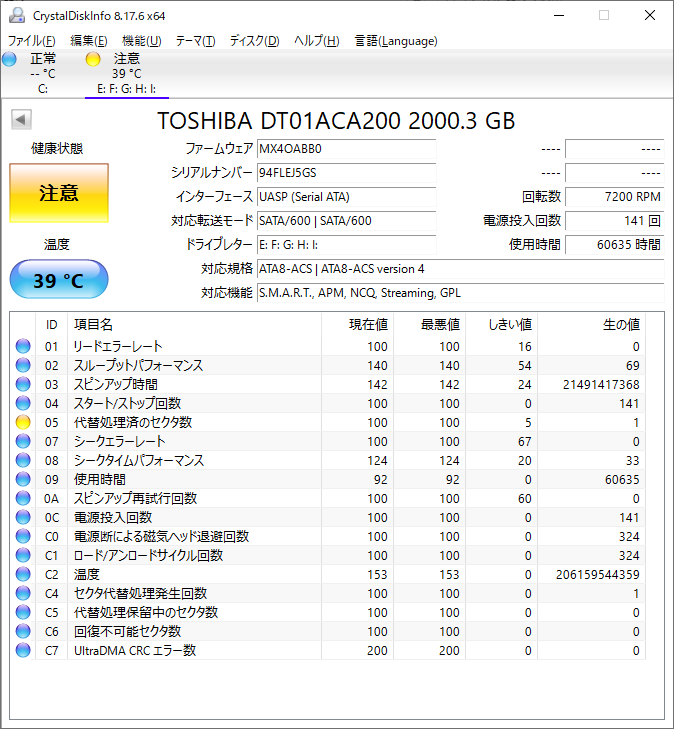Click the previous disk arrow button
The image size is (674, 729).
pyautogui.click(x=21, y=119)
